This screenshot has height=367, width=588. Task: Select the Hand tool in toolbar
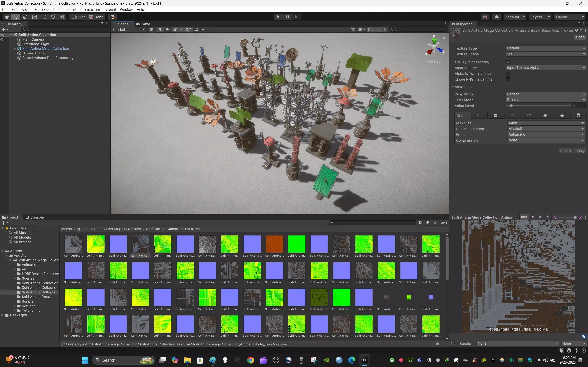tap(7, 17)
